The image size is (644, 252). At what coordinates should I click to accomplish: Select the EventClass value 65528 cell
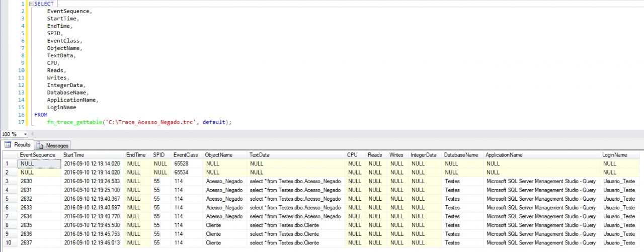click(x=181, y=163)
